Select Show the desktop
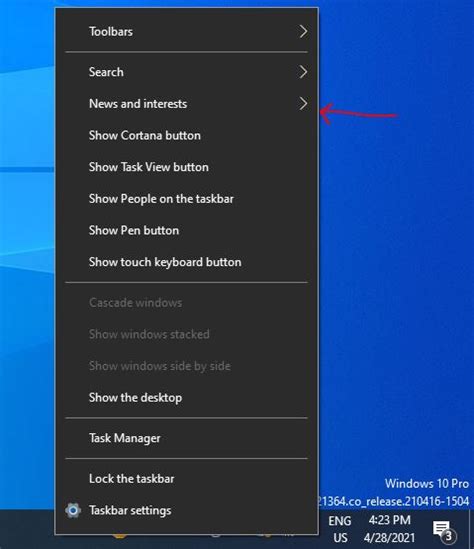474x549 pixels. click(186, 398)
